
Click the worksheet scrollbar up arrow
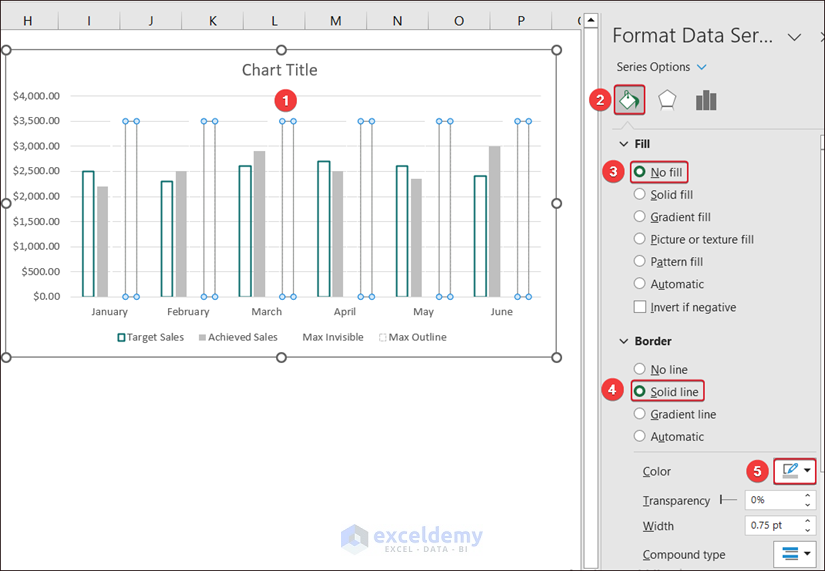pyautogui.click(x=591, y=21)
